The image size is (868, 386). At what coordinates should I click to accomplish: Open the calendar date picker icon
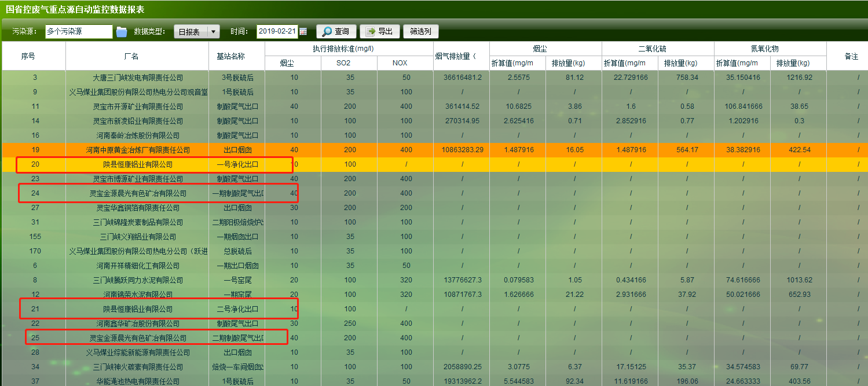303,32
